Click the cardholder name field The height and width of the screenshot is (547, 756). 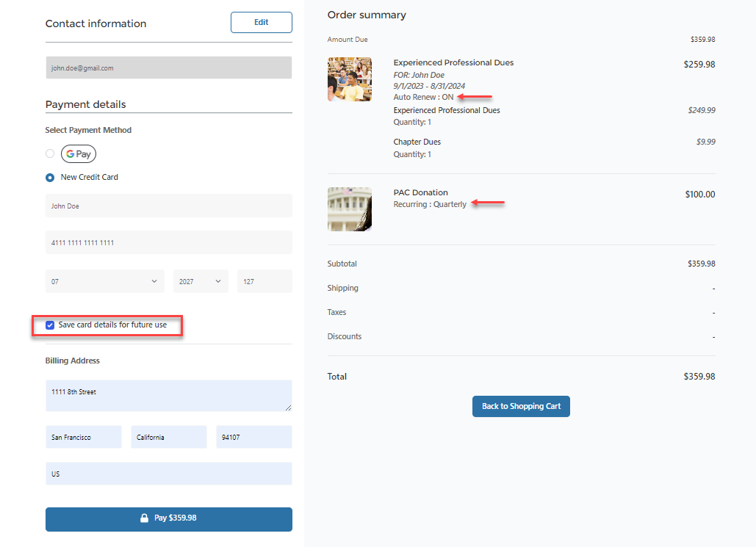169,206
